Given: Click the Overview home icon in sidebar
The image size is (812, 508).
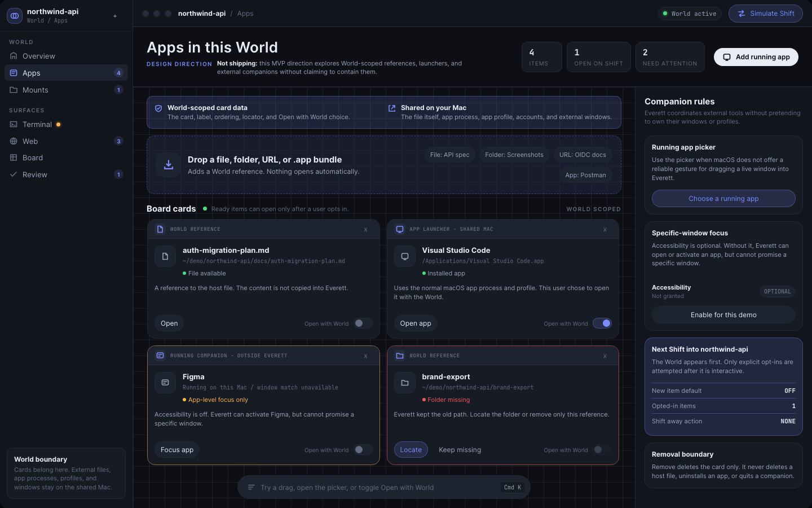Looking at the screenshot, I should (x=14, y=56).
